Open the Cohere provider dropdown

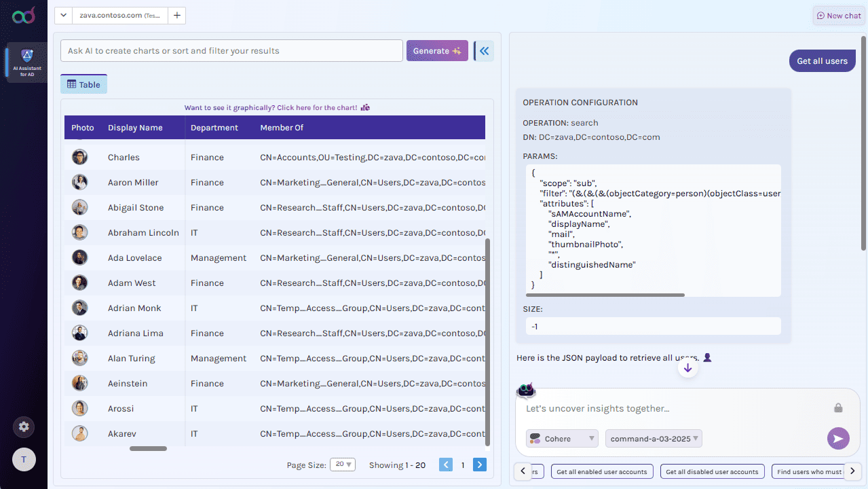pos(561,438)
